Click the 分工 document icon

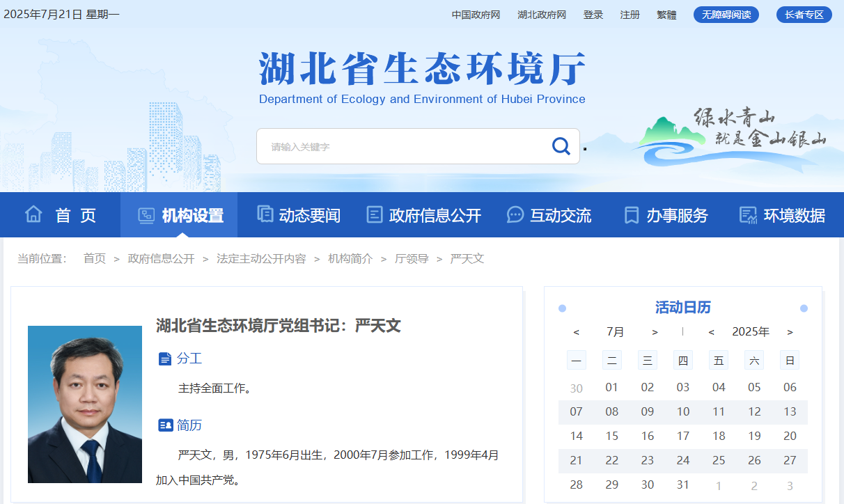165,359
